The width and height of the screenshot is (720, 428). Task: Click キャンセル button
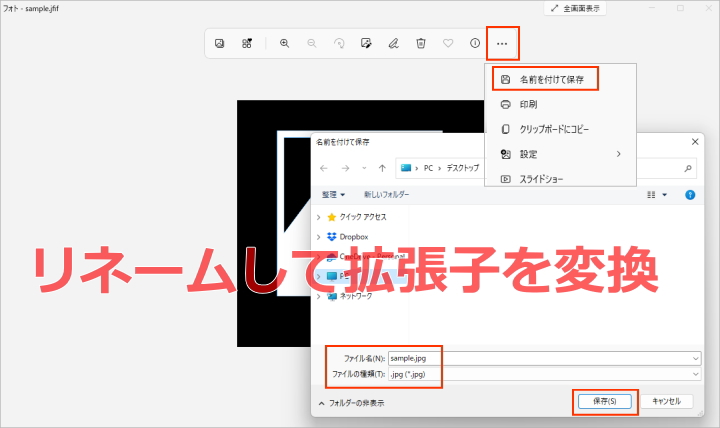(x=667, y=401)
